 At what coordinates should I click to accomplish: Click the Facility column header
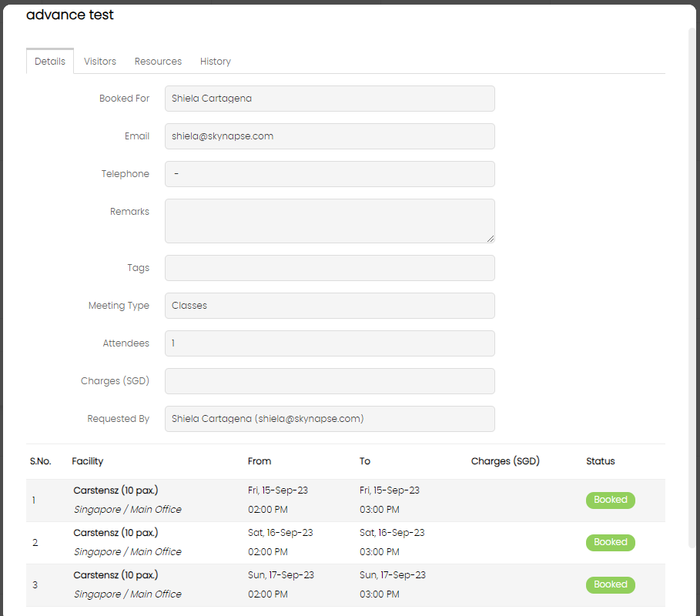tap(88, 461)
